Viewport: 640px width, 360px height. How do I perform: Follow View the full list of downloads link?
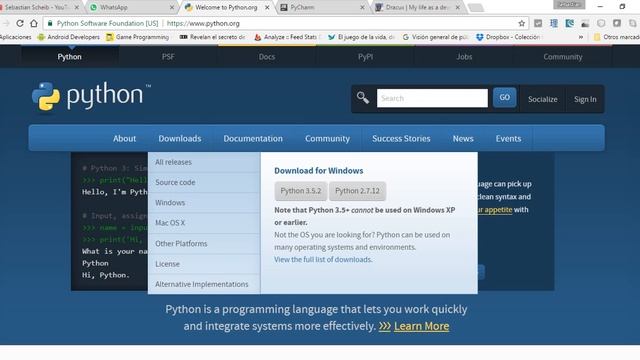pos(323,260)
